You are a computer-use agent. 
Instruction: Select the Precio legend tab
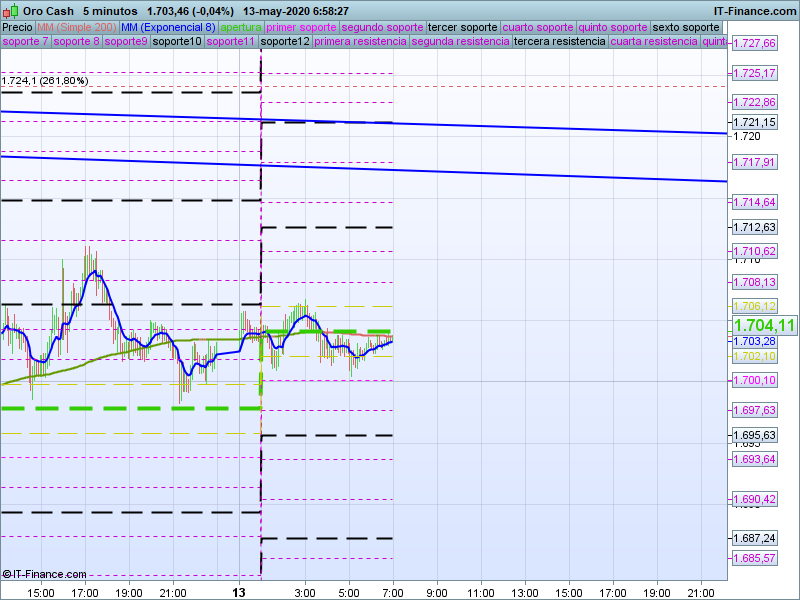point(17,27)
